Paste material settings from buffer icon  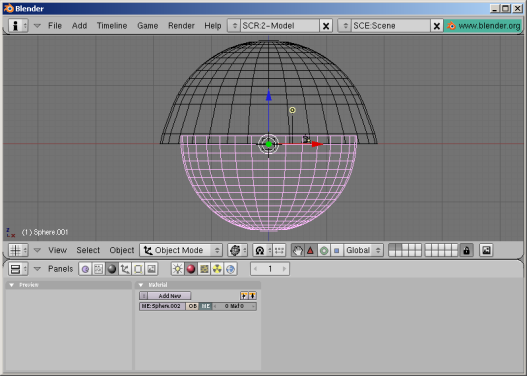252,296
